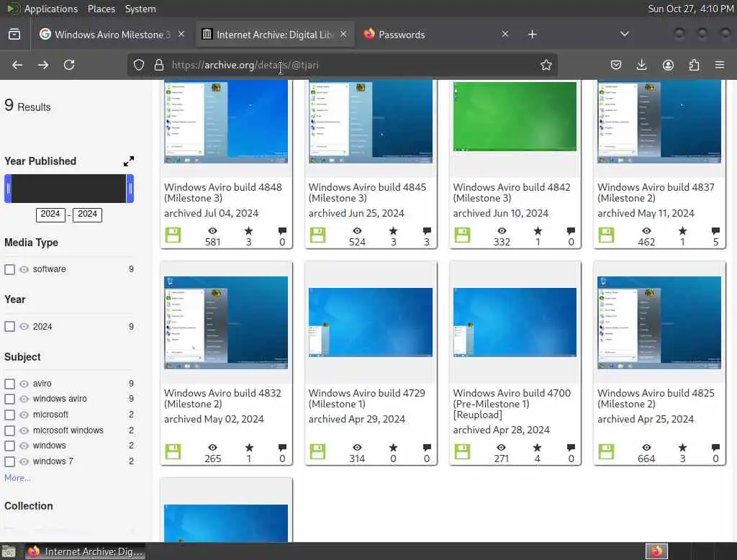The height and width of the screenshot is (560, 737).
Task: Check the software media type filter
Action: (9, 269)
